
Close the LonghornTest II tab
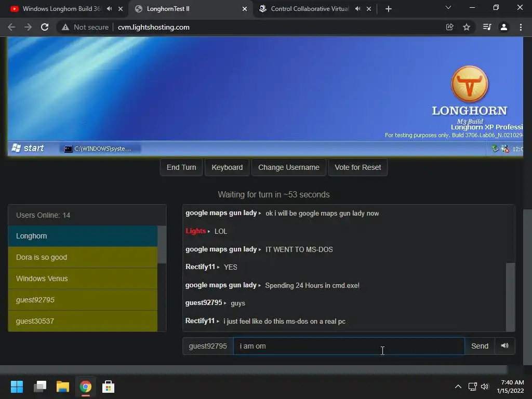245,9
